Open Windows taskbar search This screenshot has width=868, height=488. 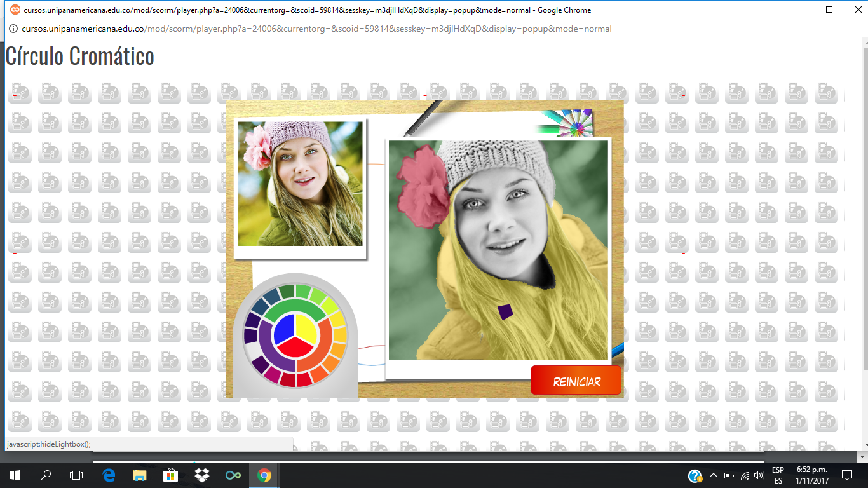pyautogui.click(x=46, y=475)
